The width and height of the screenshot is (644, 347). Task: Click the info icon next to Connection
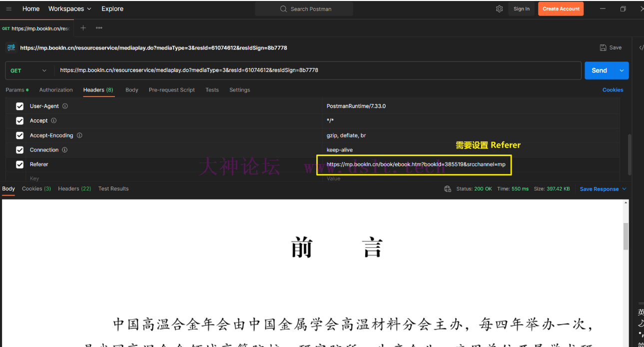point(64,150)
